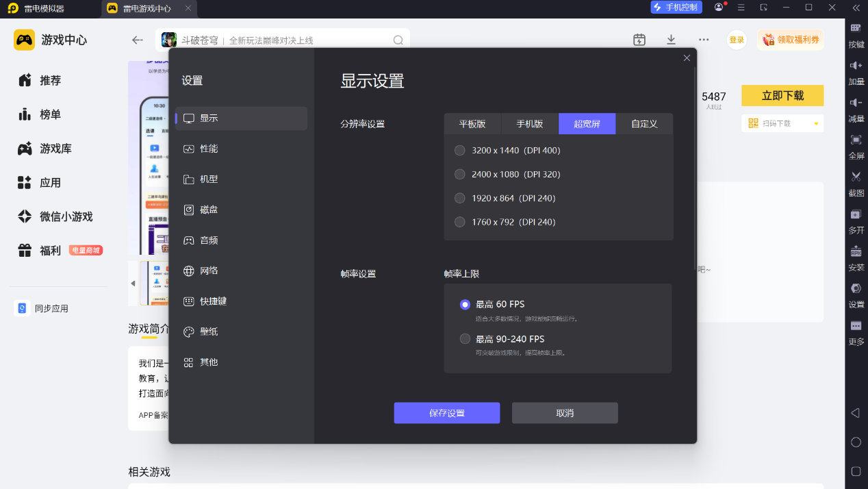Toggle 全屏 fullscreen from the right toolbar
Image resolution: width=868 pixels, height=489 pixels.
856,145
